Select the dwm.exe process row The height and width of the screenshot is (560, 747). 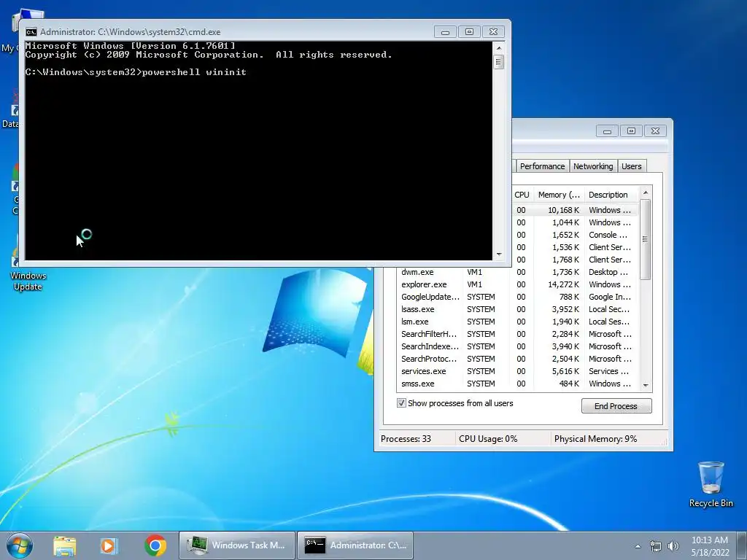(x=517, y=272)
